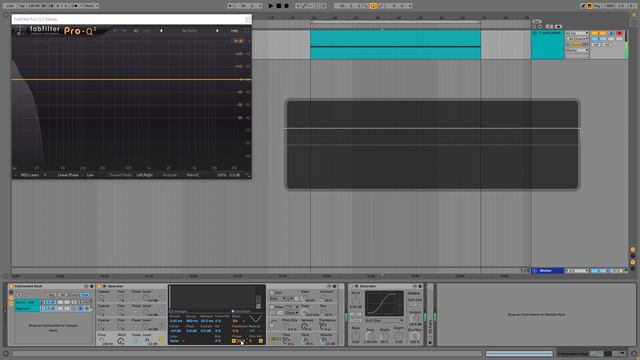640x360 pixels.
Task: Arm the Arrangement Record button
Action: [287, 6]
